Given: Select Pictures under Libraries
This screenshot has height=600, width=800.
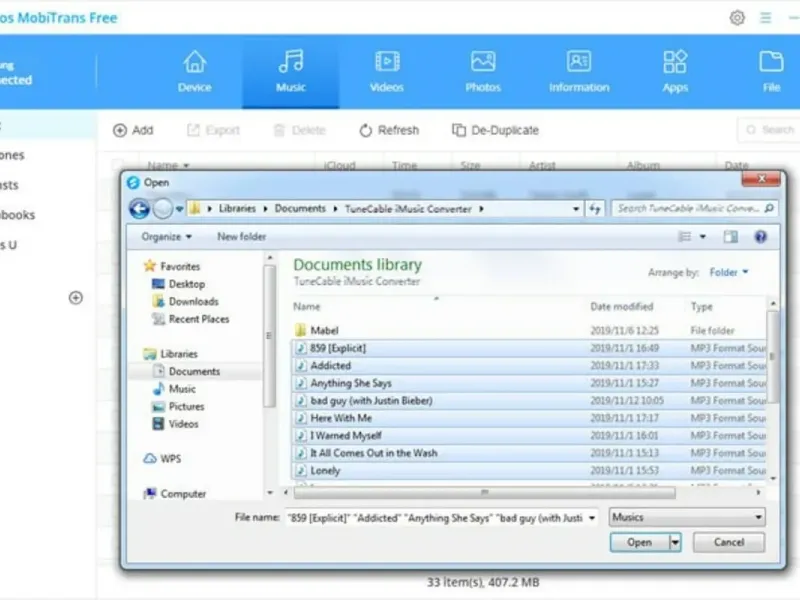Looking at the screenshot, I should (x=178, y=407).
